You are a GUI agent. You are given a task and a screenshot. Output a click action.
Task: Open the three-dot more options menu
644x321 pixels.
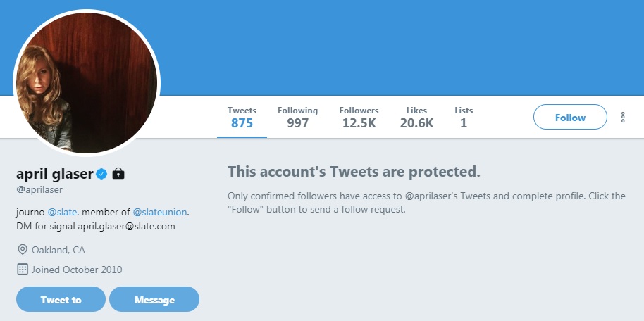coord(623,118)
